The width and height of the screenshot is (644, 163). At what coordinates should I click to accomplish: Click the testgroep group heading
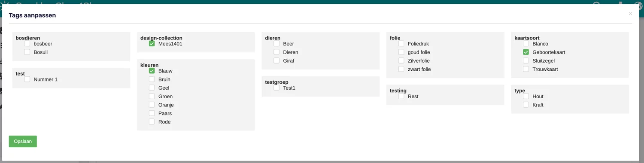point(277,82)
